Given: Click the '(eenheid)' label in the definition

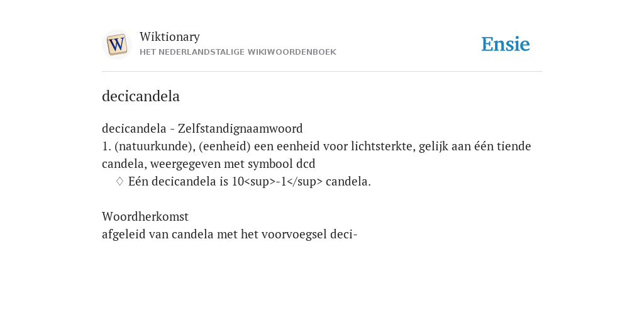Looking at the screenshot, I should click(225, 146).
